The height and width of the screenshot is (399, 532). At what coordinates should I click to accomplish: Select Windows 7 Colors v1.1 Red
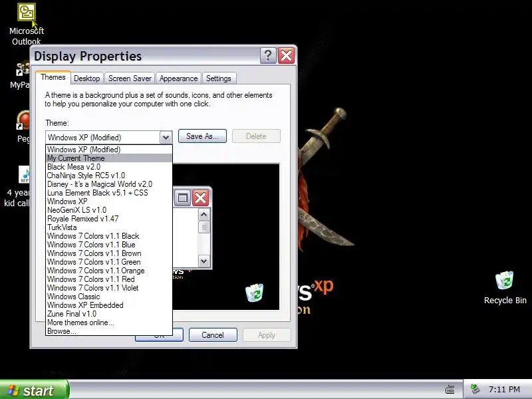click(109, 279)
